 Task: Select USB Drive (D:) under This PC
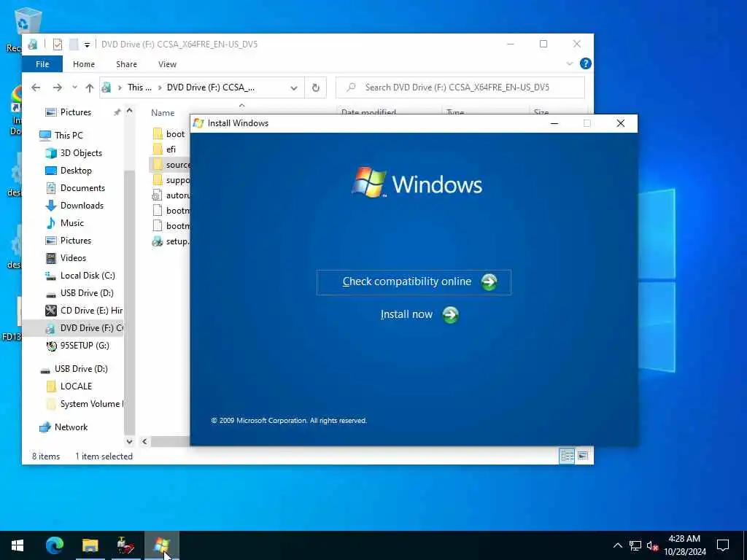[x=87, y=293]
